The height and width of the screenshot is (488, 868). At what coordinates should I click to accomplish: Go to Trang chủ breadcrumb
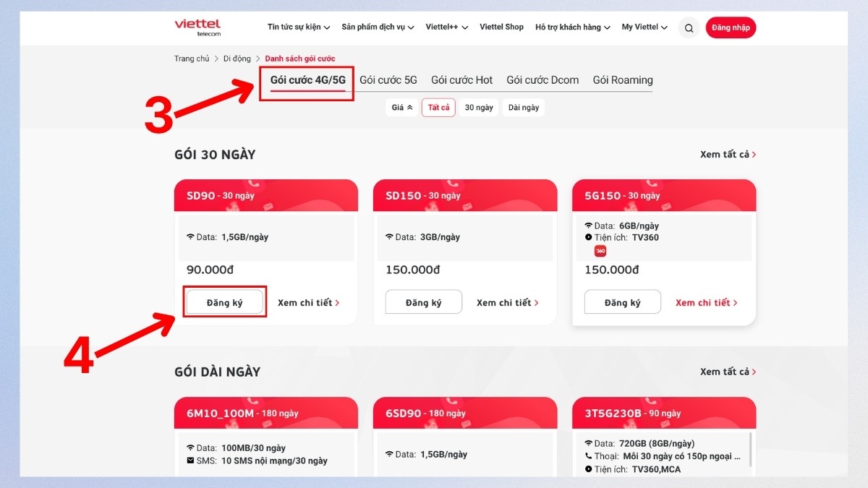192,59
